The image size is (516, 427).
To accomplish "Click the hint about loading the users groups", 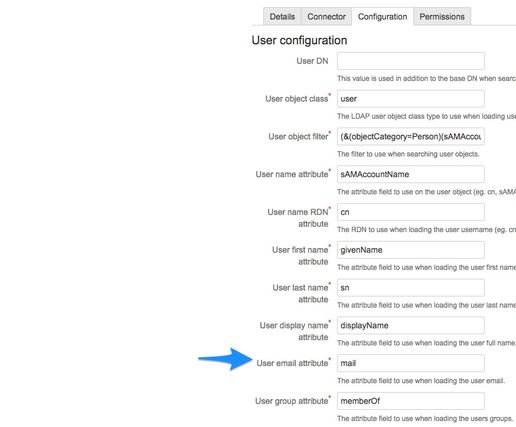I will [x=425, y=418].
